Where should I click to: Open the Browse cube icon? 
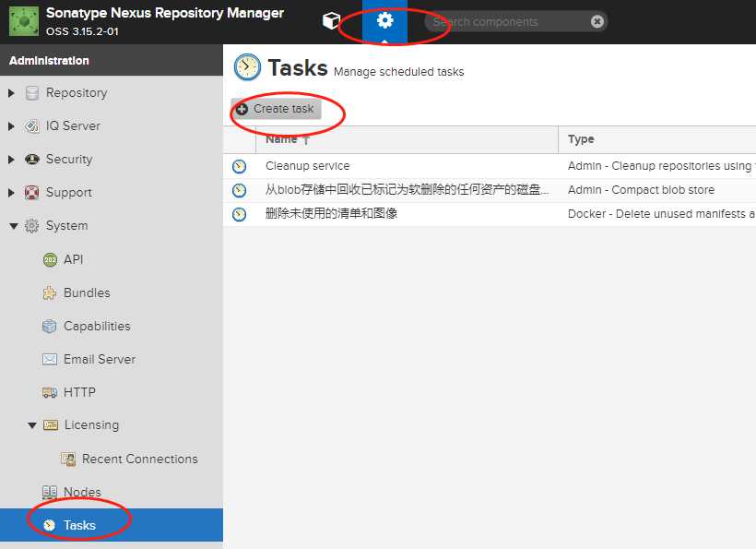pos(331,20)
